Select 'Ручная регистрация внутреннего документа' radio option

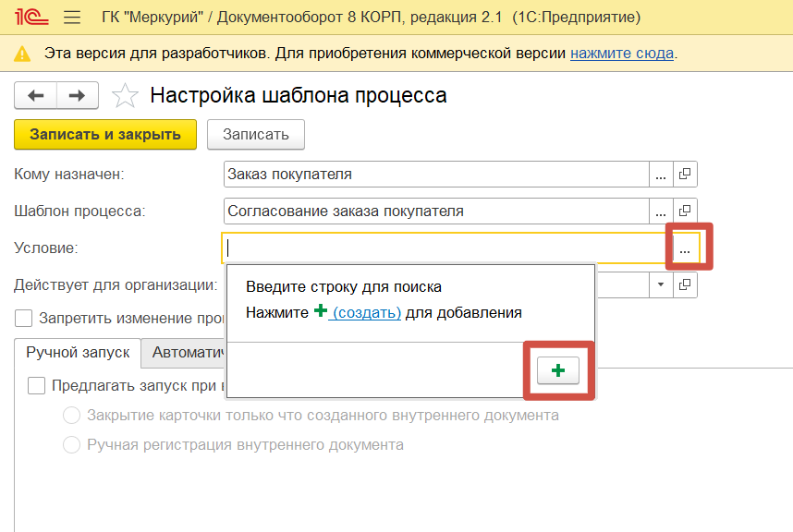pyautogui.click(x=70, y=445)
